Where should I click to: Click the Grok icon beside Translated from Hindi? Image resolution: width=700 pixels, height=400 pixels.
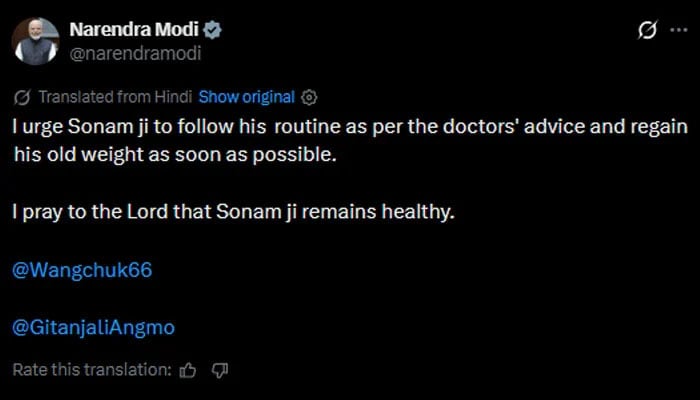22,97
